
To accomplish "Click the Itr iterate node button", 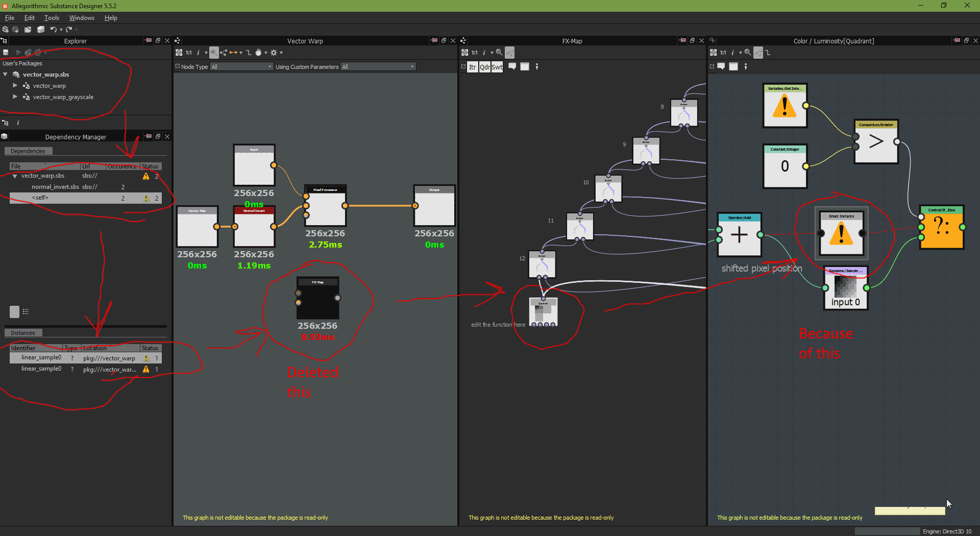I will [473, 67].
